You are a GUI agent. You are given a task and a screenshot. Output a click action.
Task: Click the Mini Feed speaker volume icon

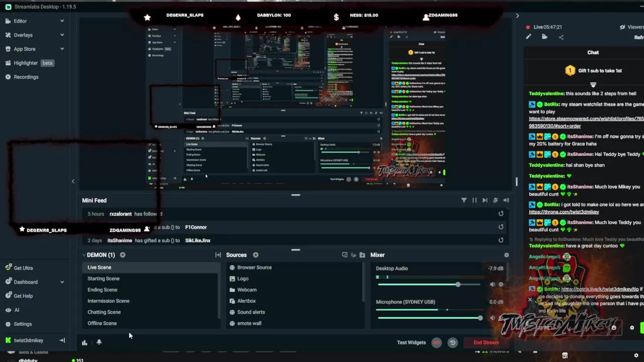coord(506,200)
